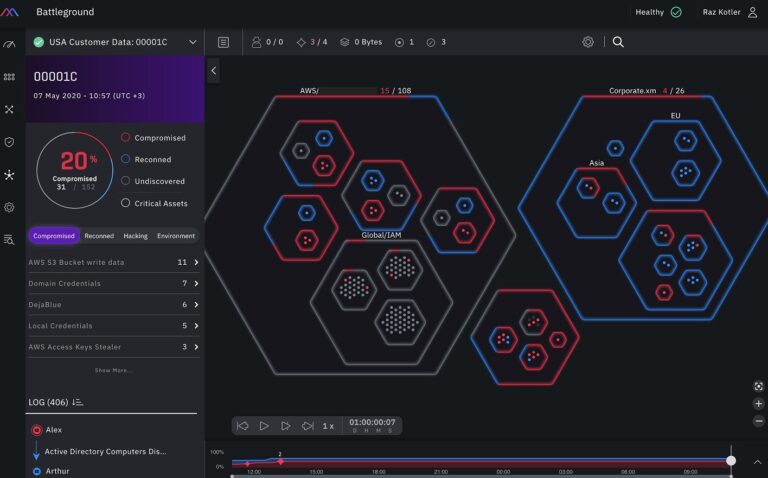
Task: Click the shield icon in left sidebar
Action: click(x=9, y=142)
